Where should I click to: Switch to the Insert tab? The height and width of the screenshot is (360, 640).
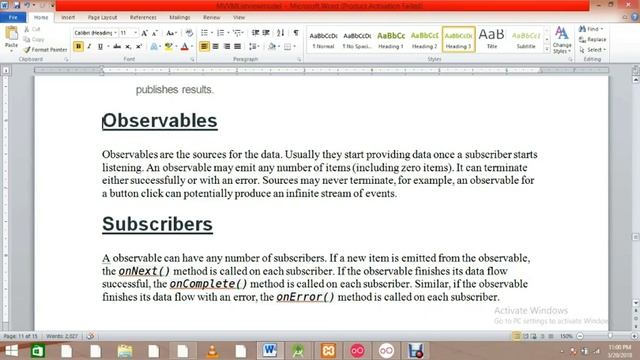click(68, 17)
